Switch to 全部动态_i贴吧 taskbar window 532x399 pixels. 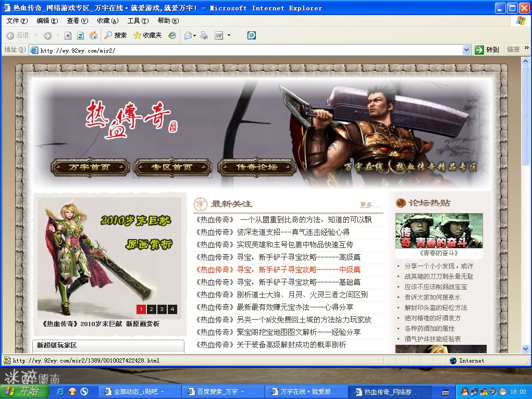pyautogui.click(x=139, y=392)
